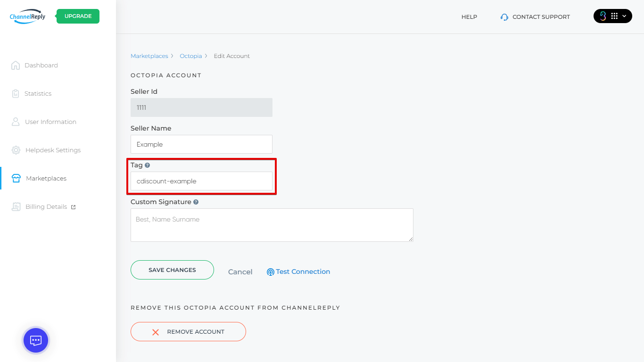Click 'Remove this Octopia account from ChannelReply' heading

point(235,308)
